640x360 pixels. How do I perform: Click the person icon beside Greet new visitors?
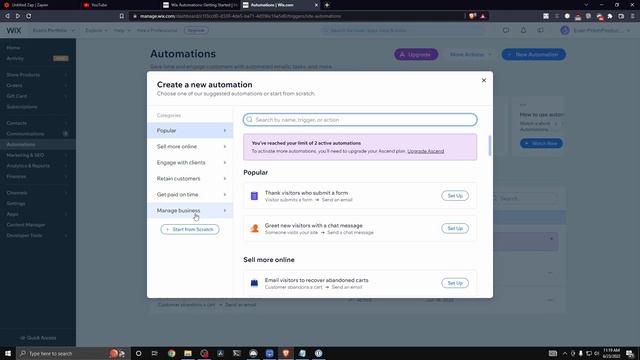[x=254, y=229]
